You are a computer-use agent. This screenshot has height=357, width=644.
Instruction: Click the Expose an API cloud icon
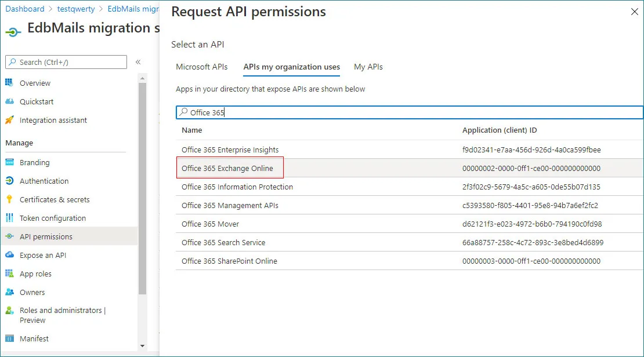coord(9,255)
